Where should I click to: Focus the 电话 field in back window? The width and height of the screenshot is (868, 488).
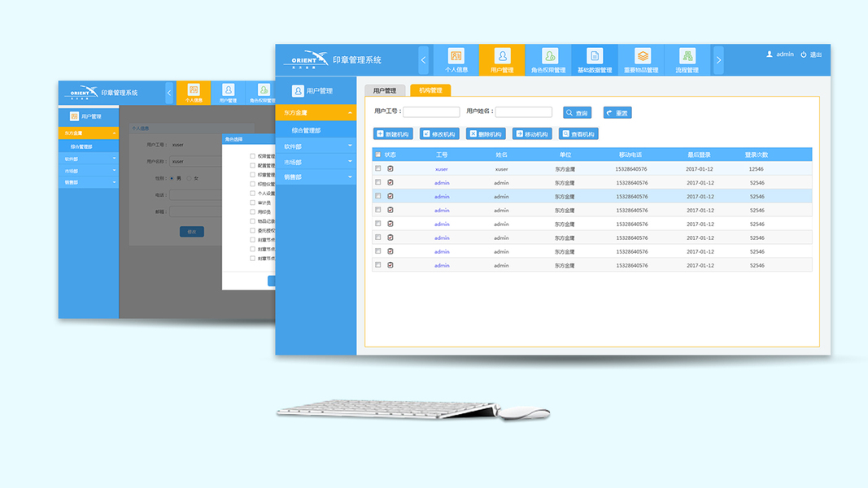pos(195,194)
